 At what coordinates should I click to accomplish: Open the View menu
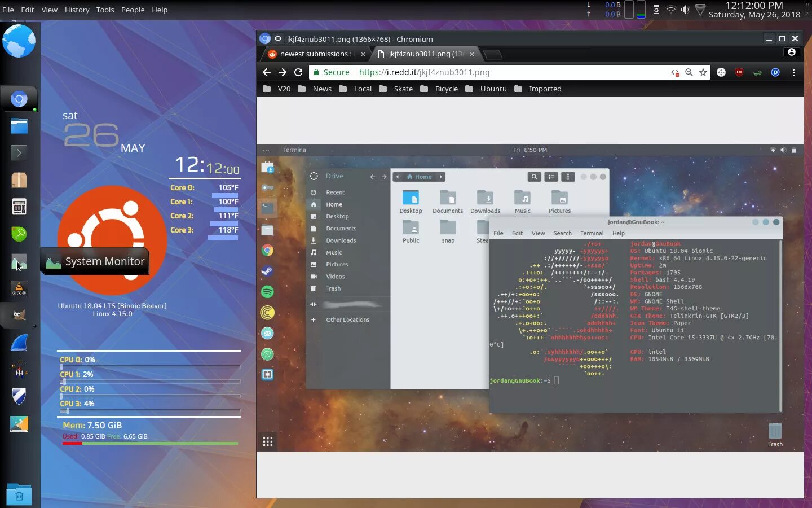pos(50,10)
